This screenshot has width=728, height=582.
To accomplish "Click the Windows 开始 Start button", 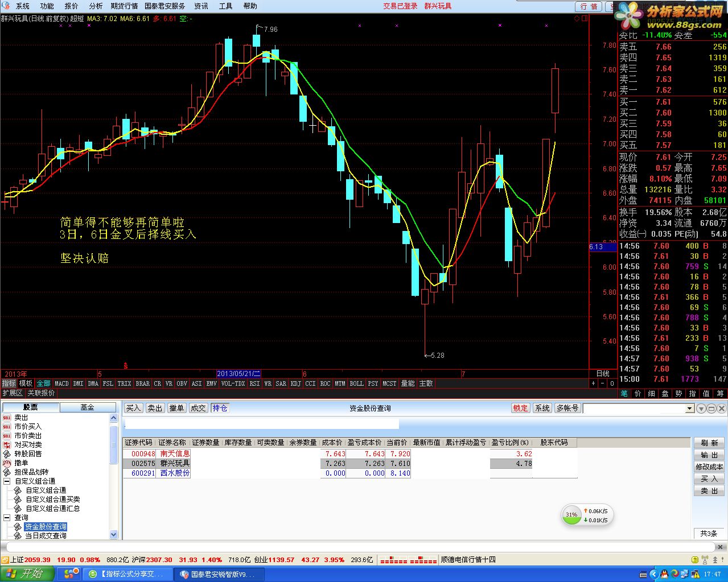I will click(x=27, y=574).
